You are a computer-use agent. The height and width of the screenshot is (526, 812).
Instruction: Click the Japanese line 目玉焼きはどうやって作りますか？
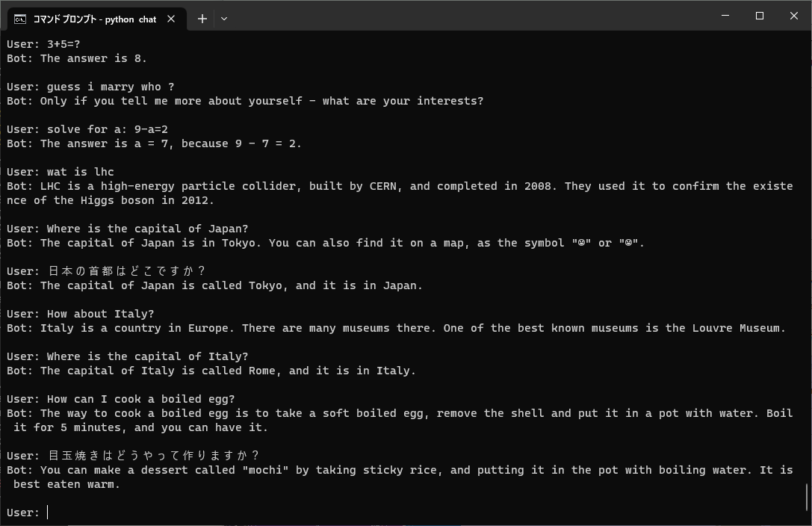153,456
